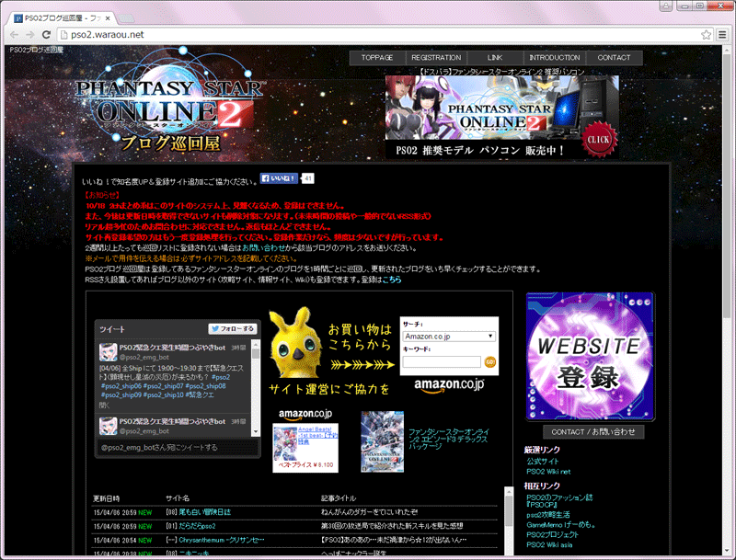
Task: Click the Angel Beats! Amazon product link
Action: coord(317,435)
